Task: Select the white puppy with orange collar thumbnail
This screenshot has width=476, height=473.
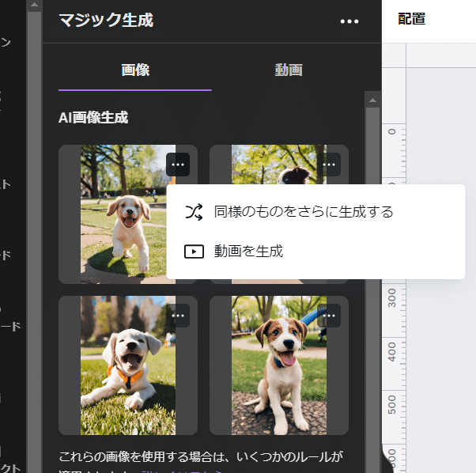Action: pos(128,365)
